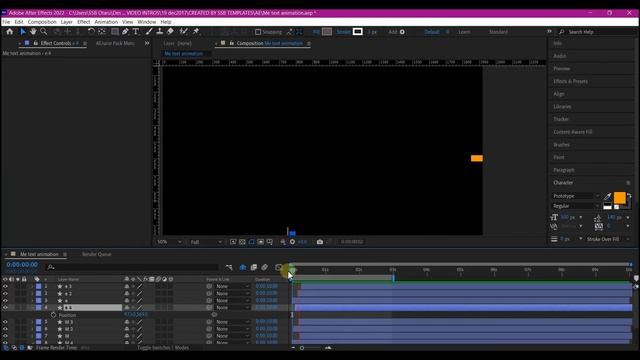Hide layer e 4 with its eye icon
The height and width of the screenshot is (360, 640).
click(x=5, y=307)
